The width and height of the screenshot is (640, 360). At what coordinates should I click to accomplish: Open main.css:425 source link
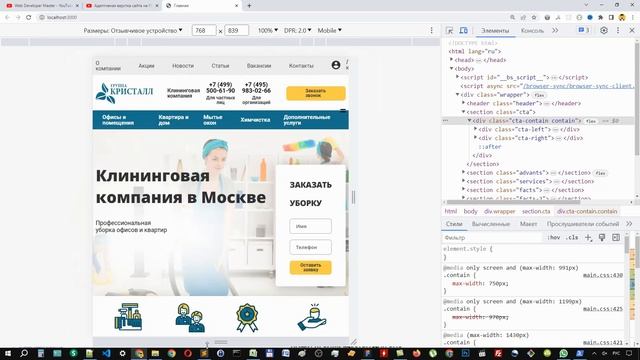603,309
